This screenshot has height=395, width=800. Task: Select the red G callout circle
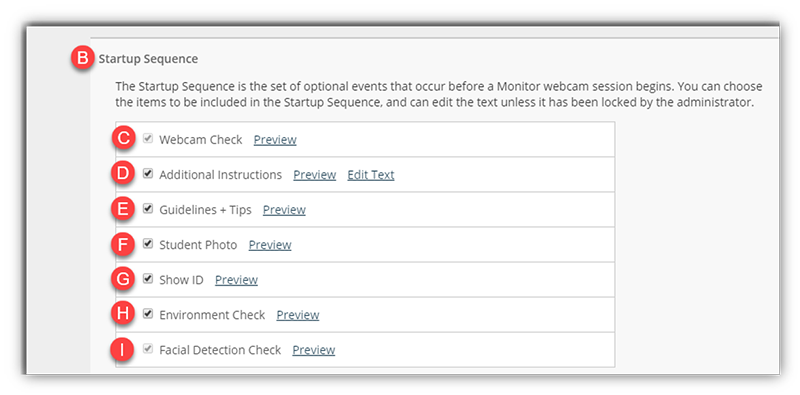pos(123,280)
